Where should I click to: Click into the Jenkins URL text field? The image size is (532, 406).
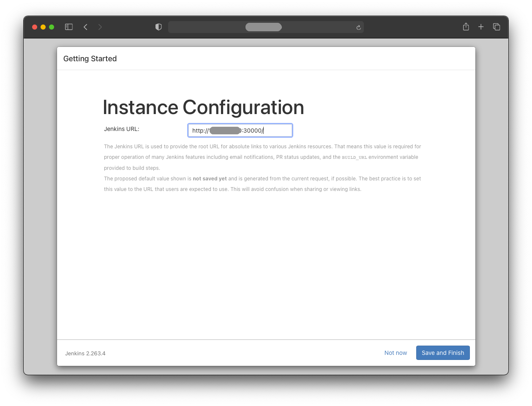pyautogui.click(x=240, y=131)
